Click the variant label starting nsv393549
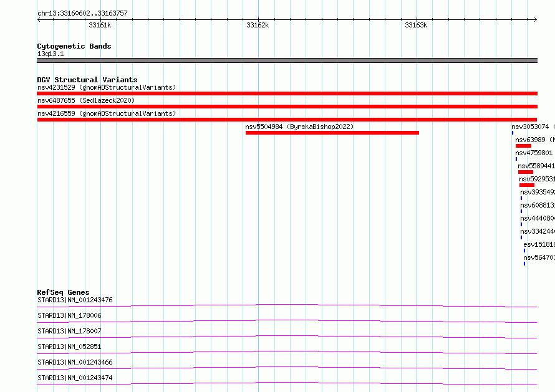The height and width of the screenshot is (392, 555). click(x=538, y=192)
